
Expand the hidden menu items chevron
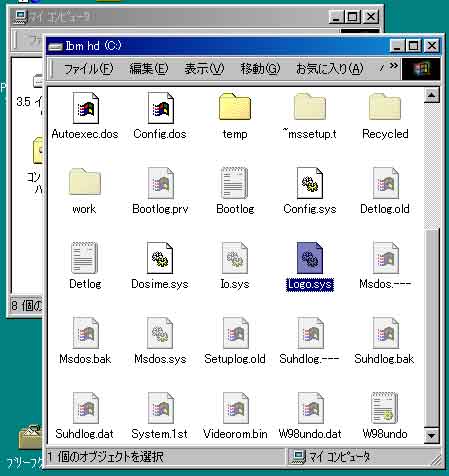(x=393, y=66)
